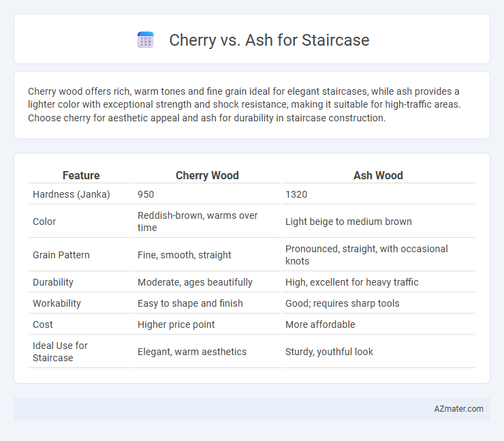Screen dimensions: 504x441
Task: Click 'More affordable' cell
Action: 320,324
